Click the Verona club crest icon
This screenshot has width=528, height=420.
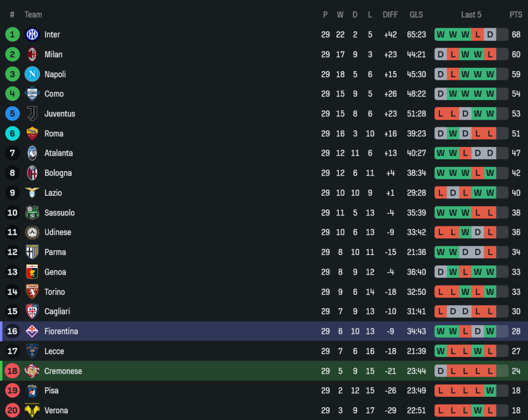(32, 410)
